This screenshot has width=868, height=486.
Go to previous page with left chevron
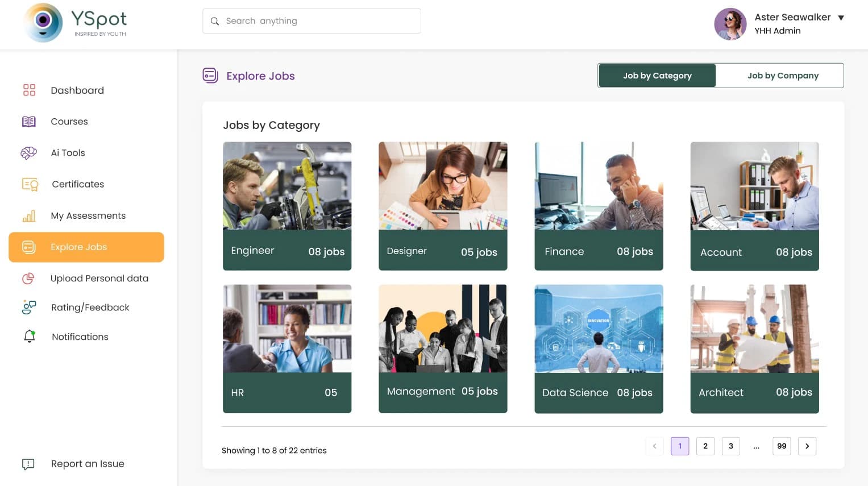tap(654, 446)
